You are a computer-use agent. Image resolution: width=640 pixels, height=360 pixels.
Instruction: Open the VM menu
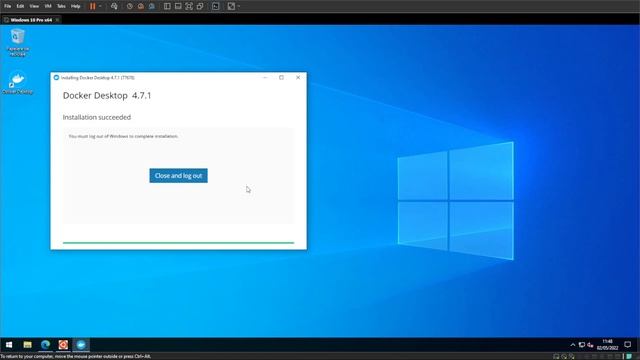48,6
